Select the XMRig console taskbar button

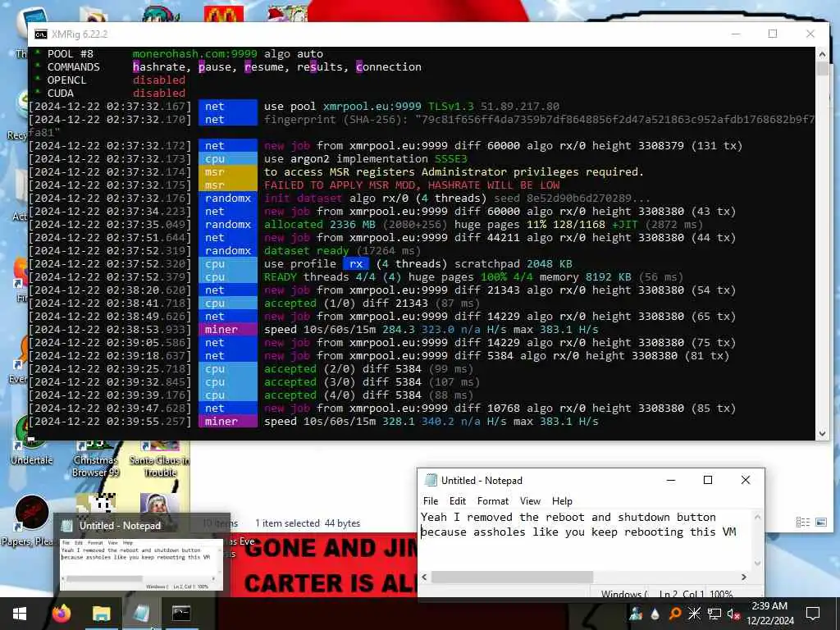click(x=181, y=614)
